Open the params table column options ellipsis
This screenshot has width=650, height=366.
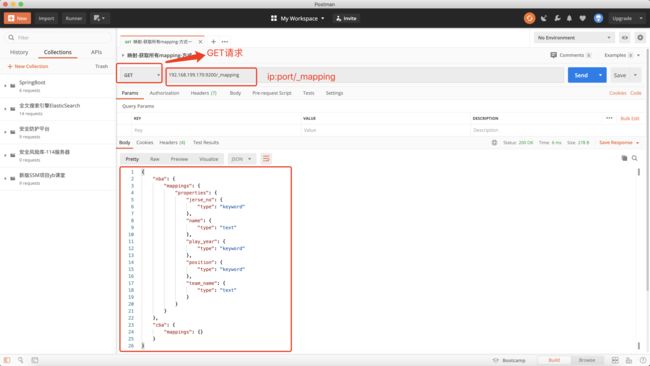(x=609, y=118)
